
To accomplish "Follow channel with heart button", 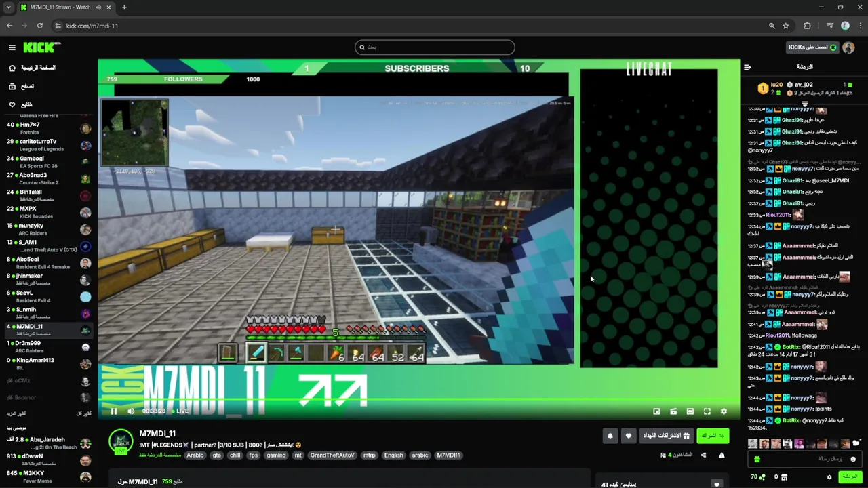I will pyautogui.click(x=629, y=436).
